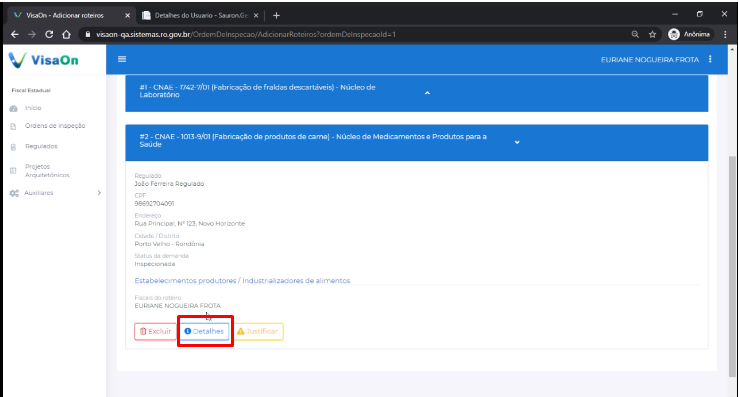Viewport: 738px width, 397px height.
Task: Click fiscal name EURIANE NOGUEIRA FROTA under roteiro
Action: (177, 306)
